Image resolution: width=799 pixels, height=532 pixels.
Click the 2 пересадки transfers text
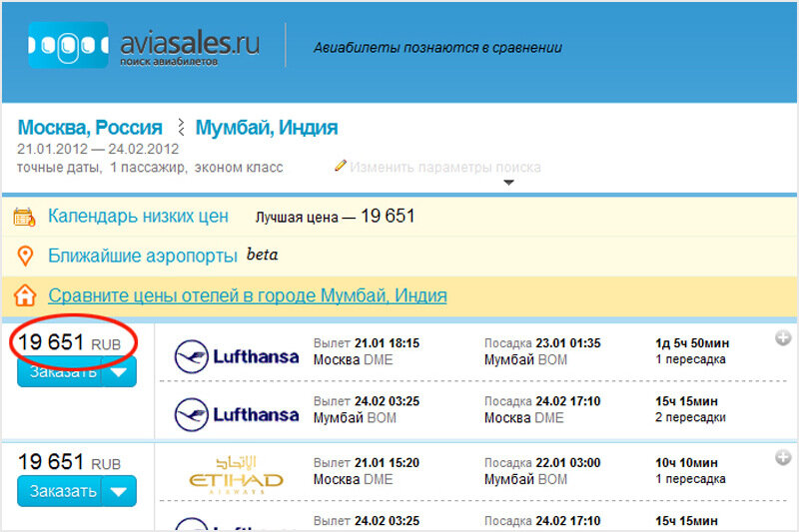[x=690, y=417]
